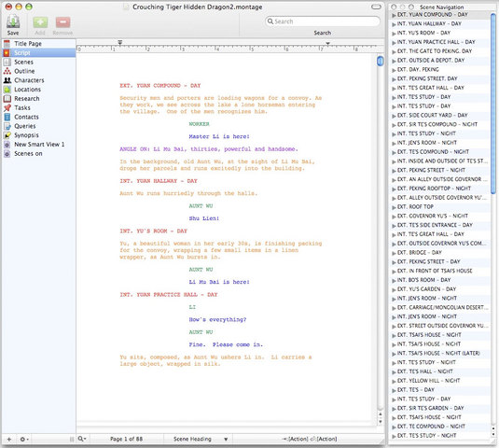Click the WORKER character name in script

click(200, 124)
